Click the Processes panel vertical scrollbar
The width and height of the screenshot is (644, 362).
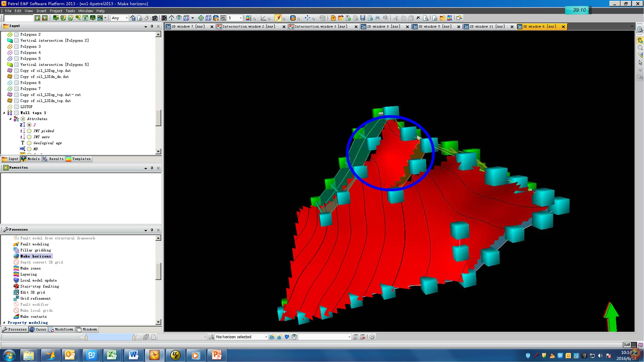tap(158, 280)
